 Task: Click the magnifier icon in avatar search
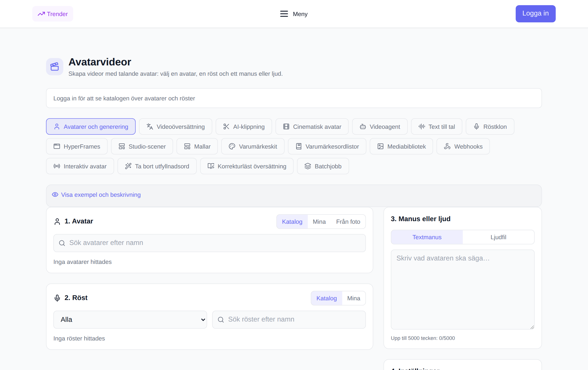tap(62, 243)
